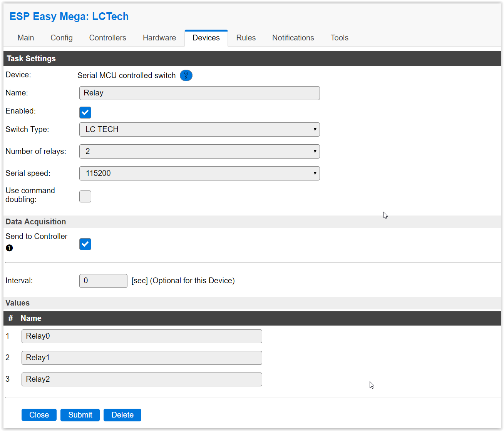The height and width of the screenshot is (431, 504).
Task: Edit the Relay1 value name field
Action: tap(142, 358)
